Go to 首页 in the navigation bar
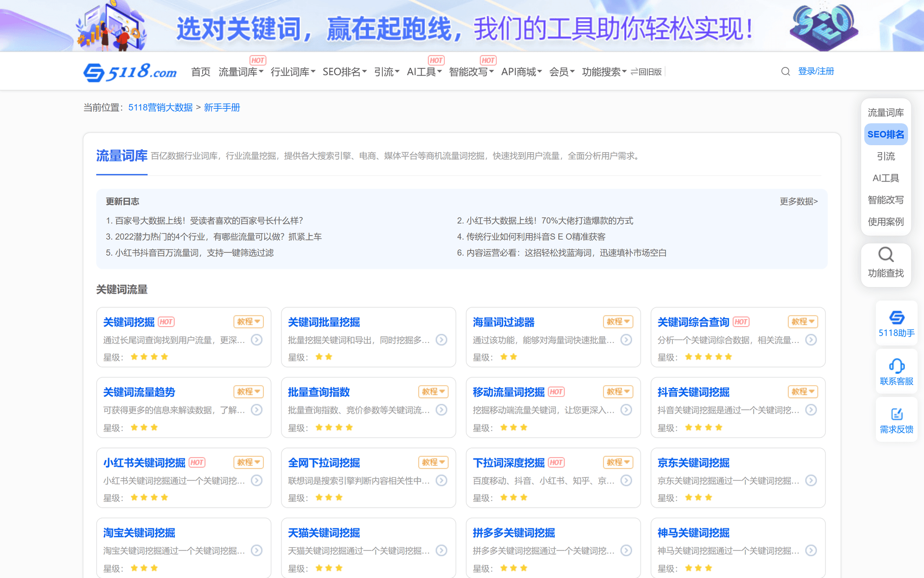Viewport: 924px width, 578px height. point(201,72)
